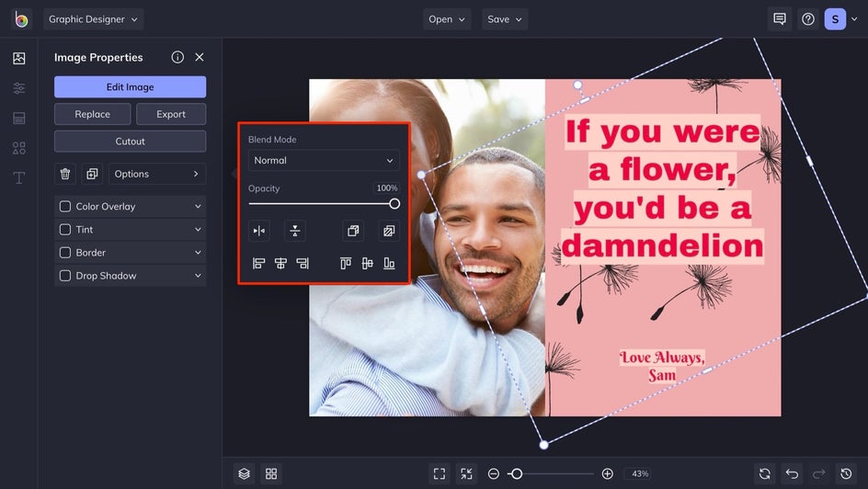Click the 43% zoom value field
Viewport: 868px width, 489px height.
click(640, 473)
